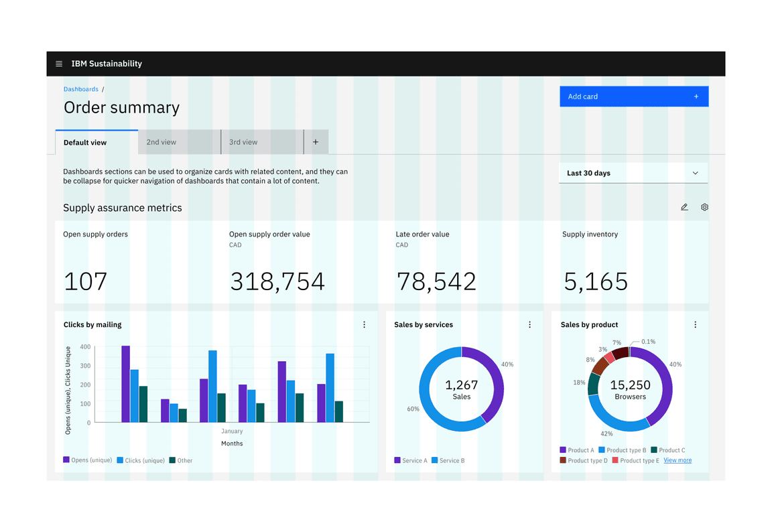Open the hamburger navigation menu
Image resolution: width=772 pixels, height=532 pixels.
click(59, 64)
